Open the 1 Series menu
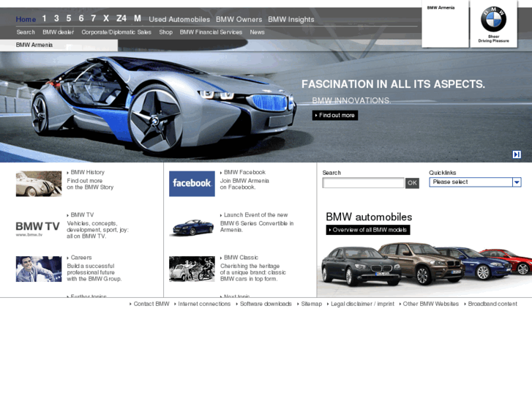532x399 pixels. pos(44,18)
